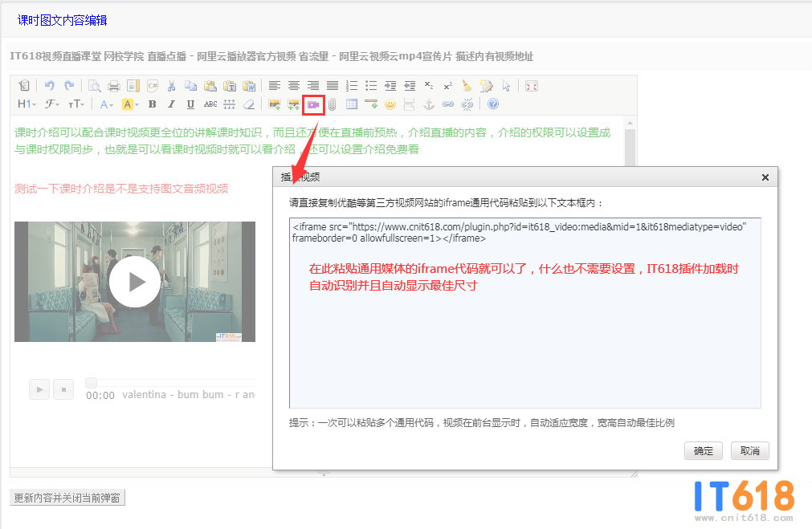
Task: Click the print icon in editor toolbar
Action: (113, 86)
